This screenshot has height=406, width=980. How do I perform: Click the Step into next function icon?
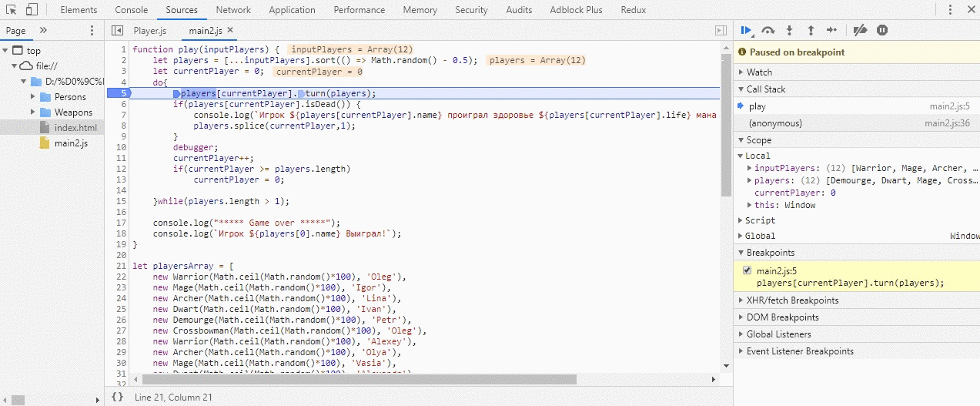789,30
